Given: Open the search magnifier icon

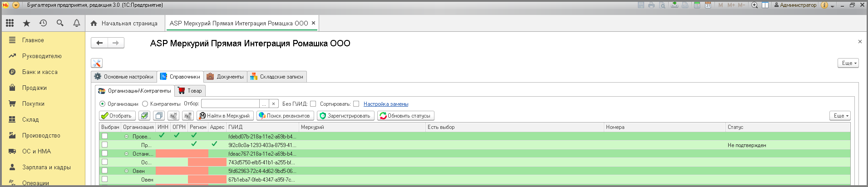Looking at the screenshot, I should [x=60, y=23].
